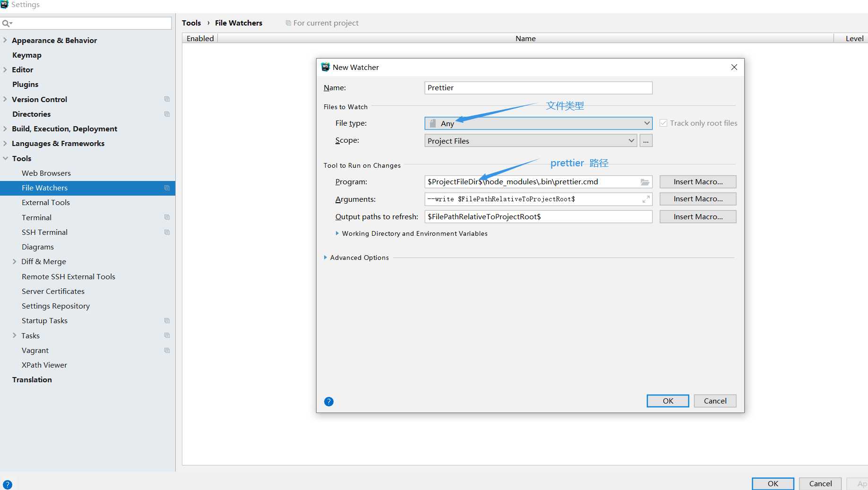Select External Tools in the settings tree

(46, 203)
